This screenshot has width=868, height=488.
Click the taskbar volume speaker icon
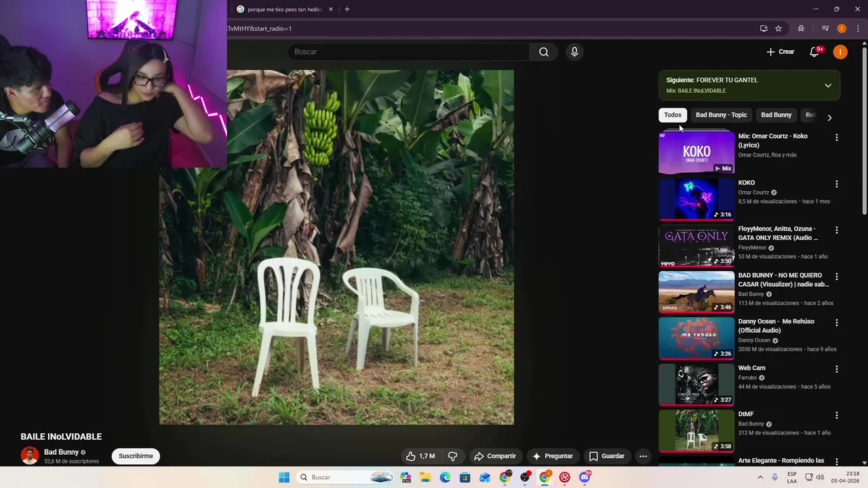[x=820, y=477]
